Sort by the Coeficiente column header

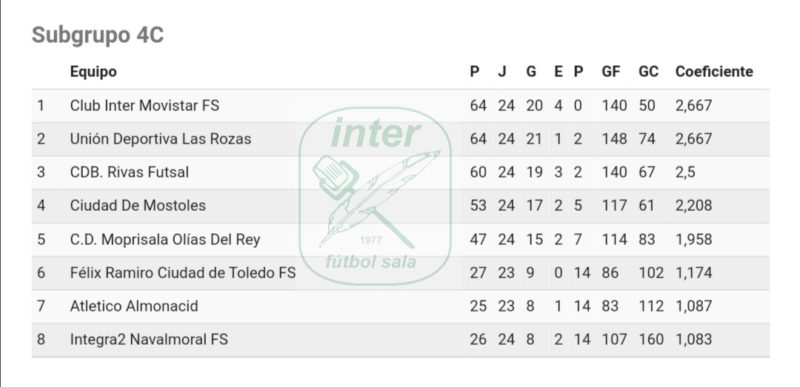(714, 71)
